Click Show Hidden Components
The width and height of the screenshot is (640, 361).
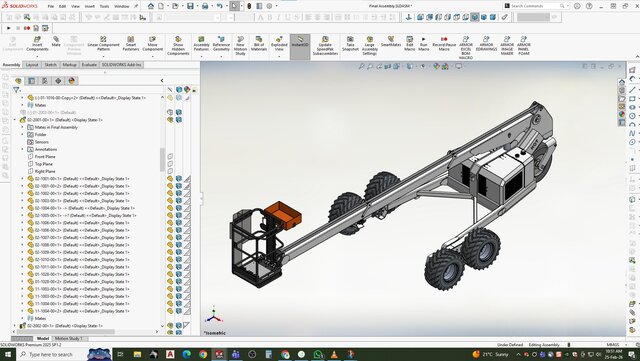coord(178,46)
